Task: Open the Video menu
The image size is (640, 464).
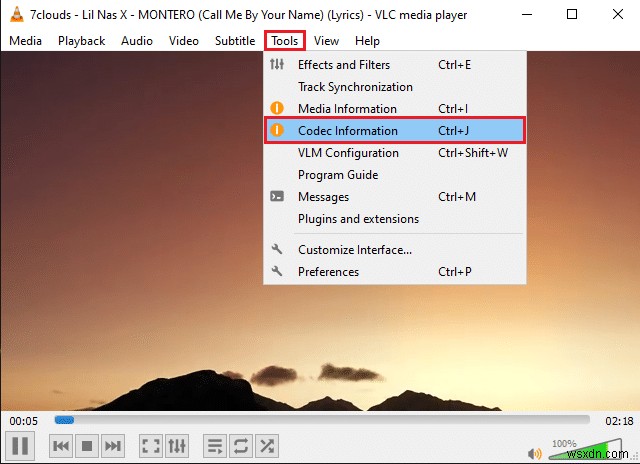Action: (x=184, y=41)
